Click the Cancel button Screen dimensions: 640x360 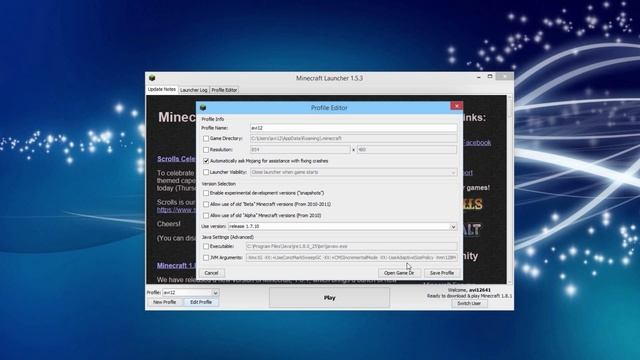(x=211, y=273)
